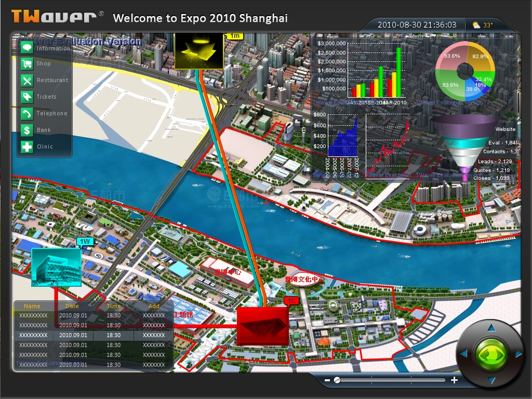The height and width of the screenshot is (399, 532).
Task: Click the Shop cart icon
Action: coord(27,64)
